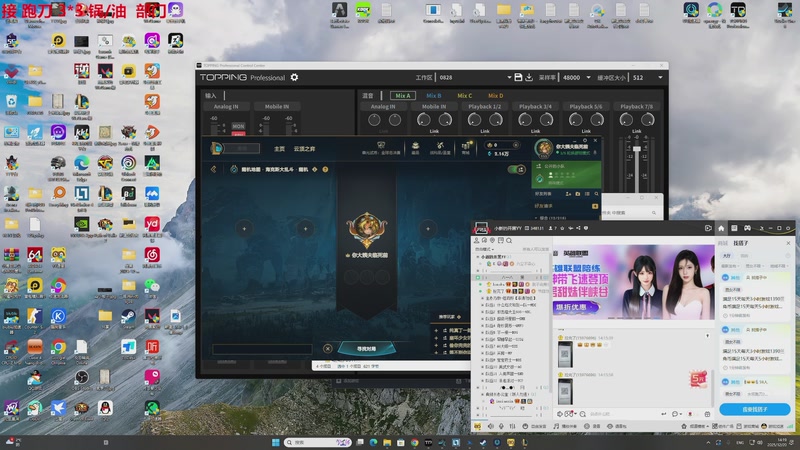Switch to the Mix B tab

click(434, 95)
